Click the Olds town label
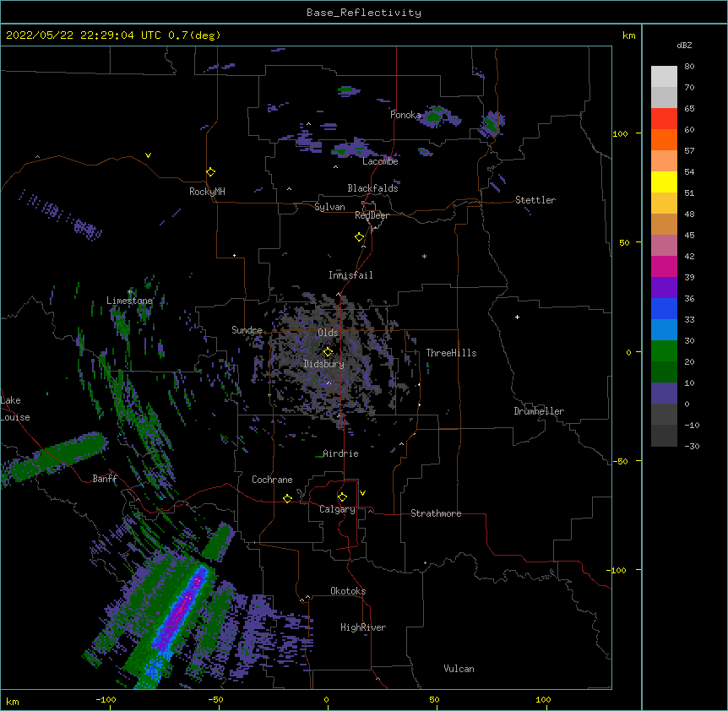This screenshot has width=728, height=711. coord(328,333)
